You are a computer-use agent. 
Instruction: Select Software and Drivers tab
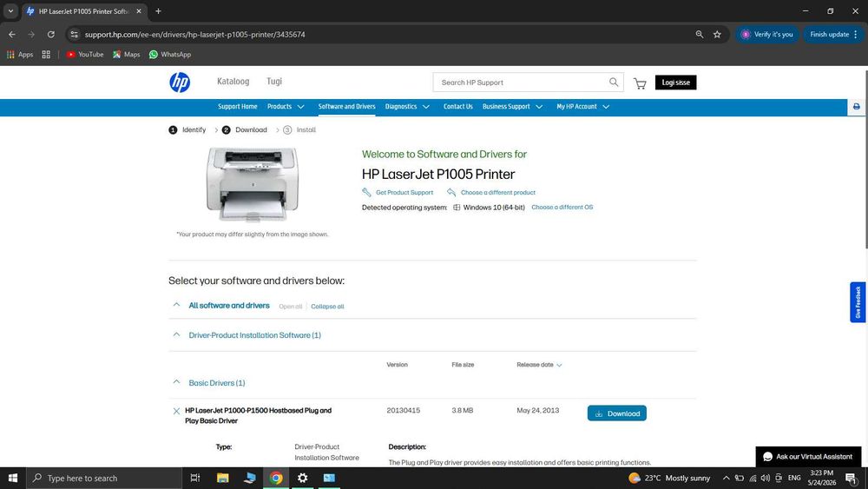pyautogui.click(x=346, y=106)
